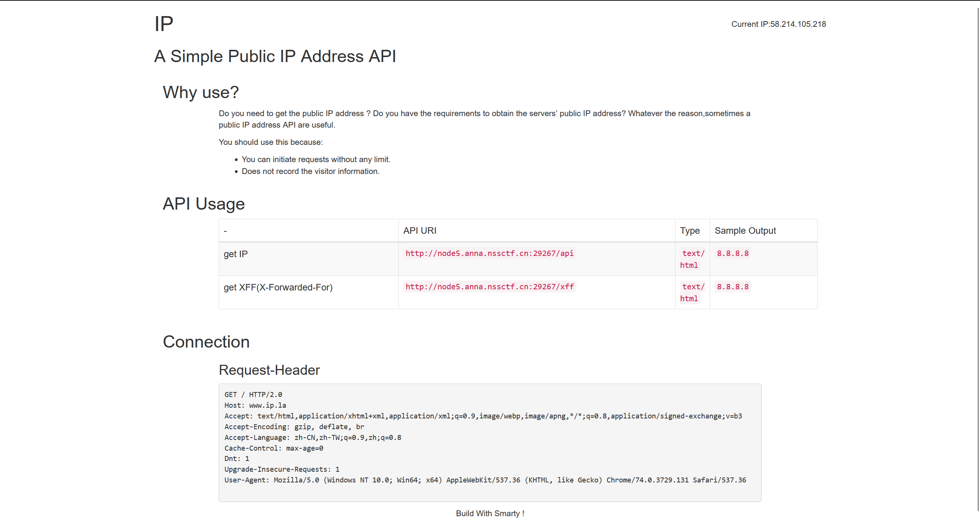Click the text/html type in the get IP row
The height and width of the screenshot is (520, 980).
[x=692, y=259]
